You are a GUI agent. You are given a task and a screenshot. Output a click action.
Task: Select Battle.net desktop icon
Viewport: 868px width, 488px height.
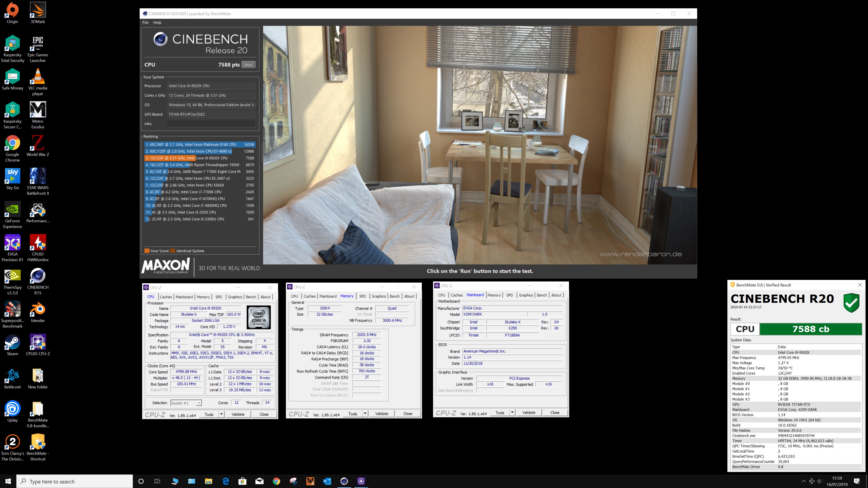click(x=12, y=378)
